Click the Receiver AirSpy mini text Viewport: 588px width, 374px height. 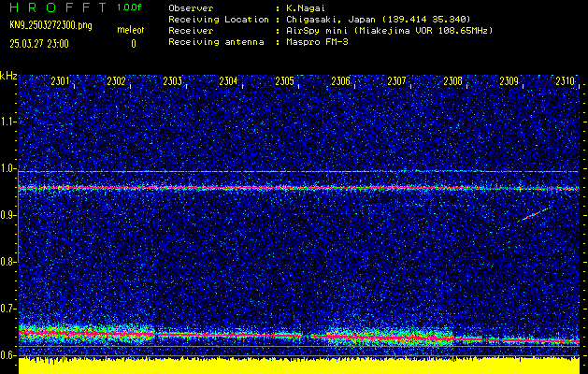[389, 30]
